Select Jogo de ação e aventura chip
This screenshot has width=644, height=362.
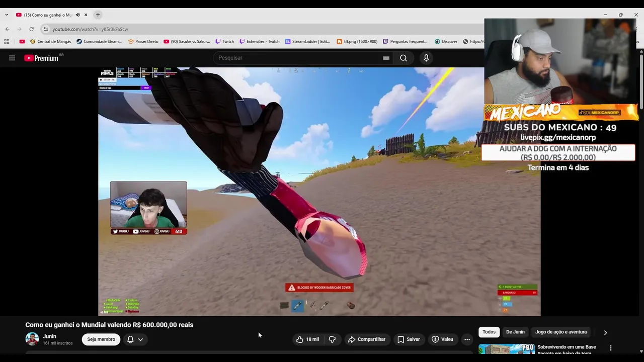[561, 332]
